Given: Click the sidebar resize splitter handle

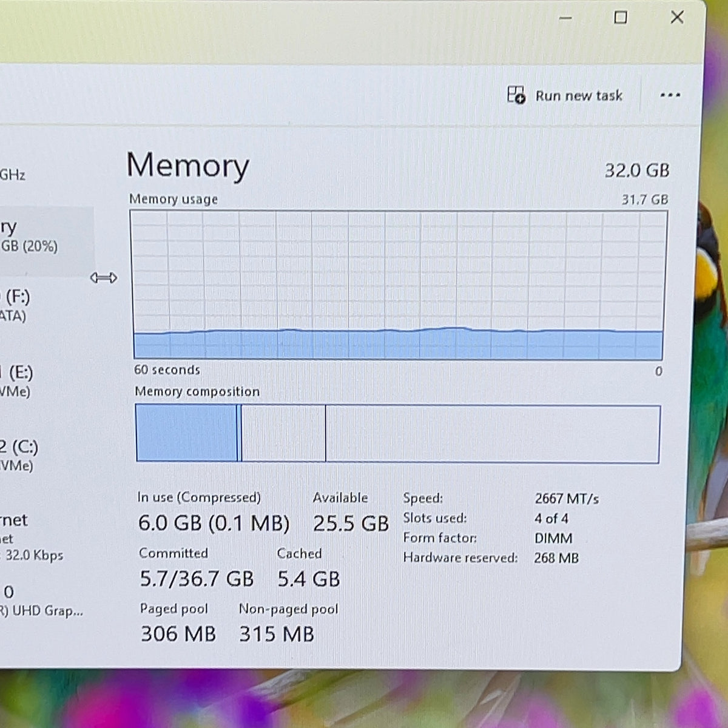Looking at the screenshot, I should 104,278.
